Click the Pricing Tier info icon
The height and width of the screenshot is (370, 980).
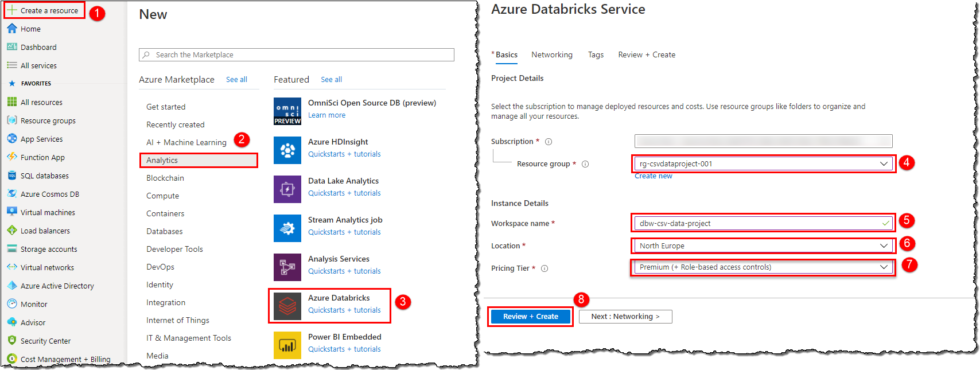point(545,268)
